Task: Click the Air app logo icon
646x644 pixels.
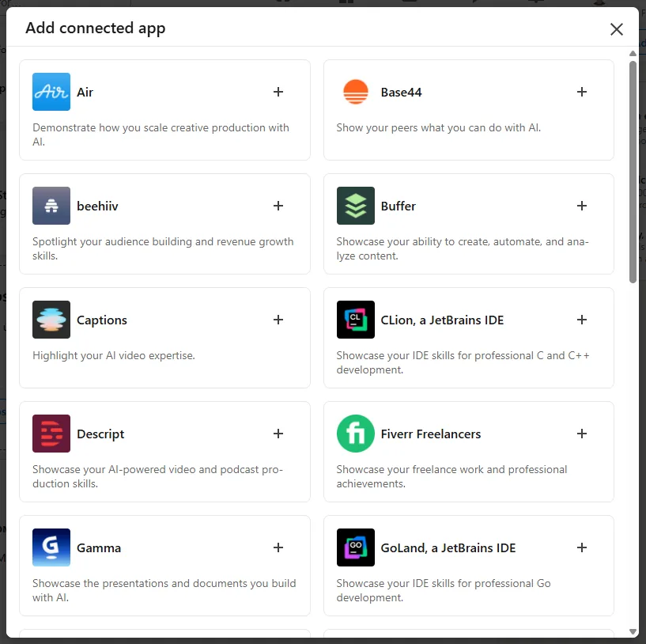Action: point(51,92)
